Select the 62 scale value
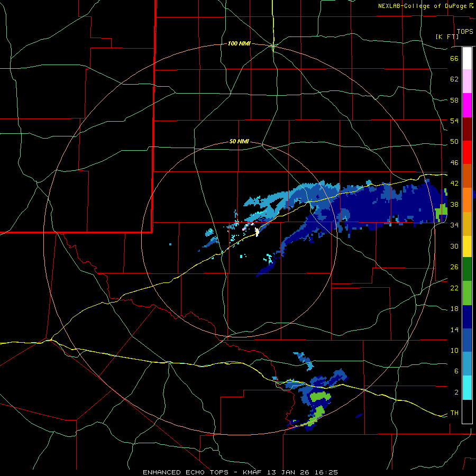The height and width of the screenshot is (476, 476). (x=454, y=79)
